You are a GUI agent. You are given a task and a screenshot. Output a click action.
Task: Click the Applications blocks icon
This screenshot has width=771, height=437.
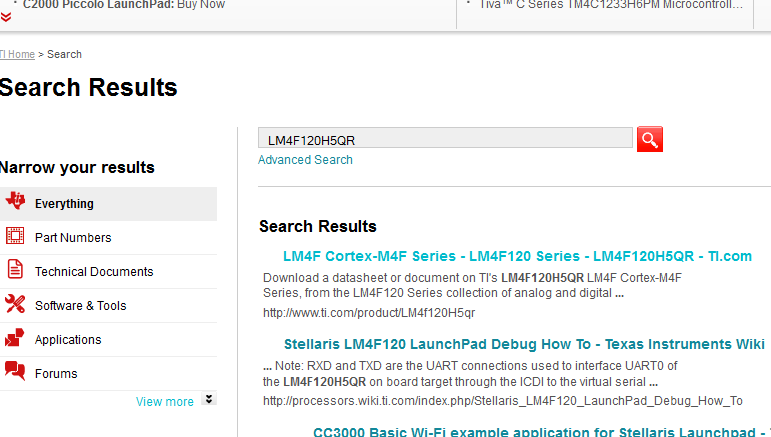pos(14,338)
